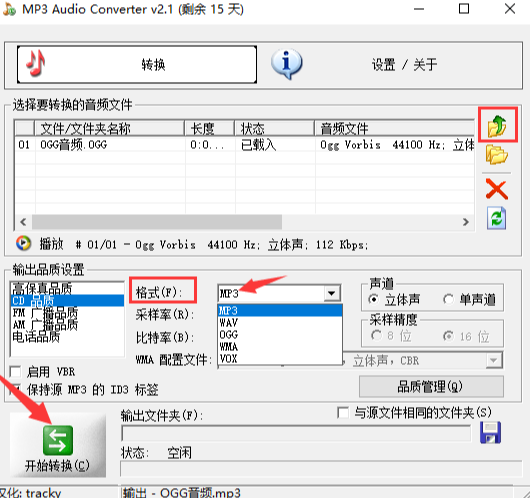This screenshot has width=530, height=498.
Task: Click the blue info bubble icon
Action: click(x=286, y=64)
